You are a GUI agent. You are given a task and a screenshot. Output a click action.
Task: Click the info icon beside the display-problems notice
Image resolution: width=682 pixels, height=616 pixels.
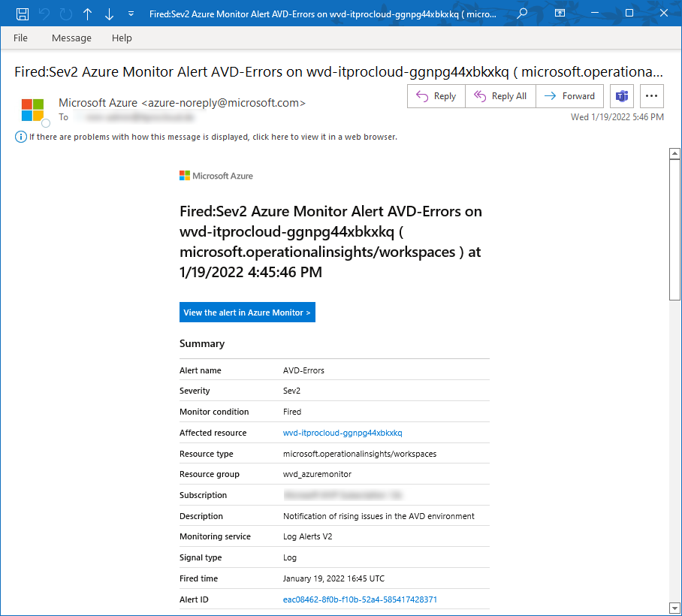point(21,137)
